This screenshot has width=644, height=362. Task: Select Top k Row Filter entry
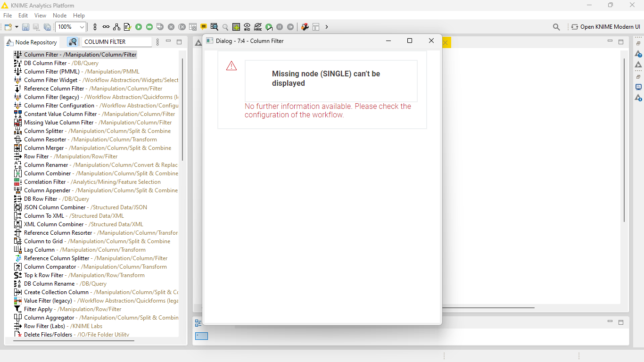tap(79, 275)
